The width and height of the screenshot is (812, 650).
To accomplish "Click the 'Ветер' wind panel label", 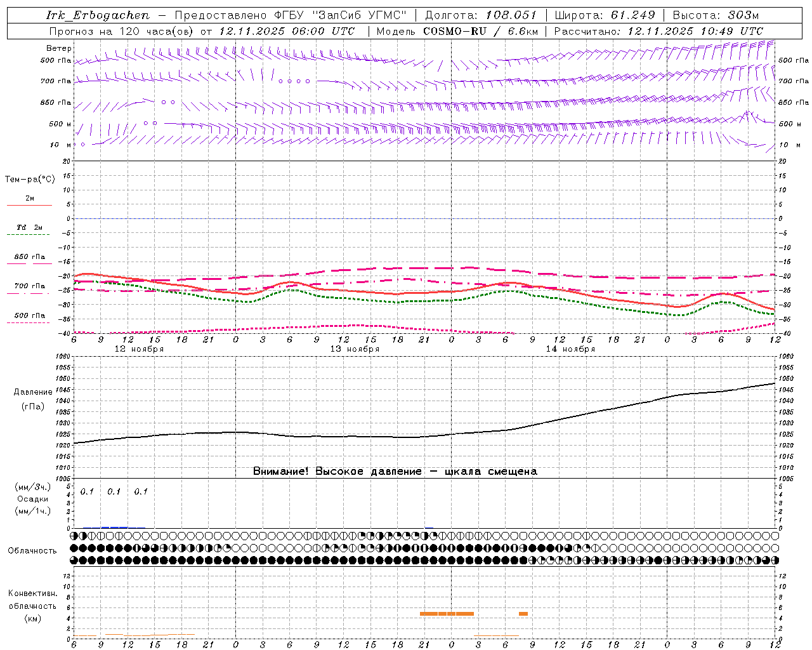I will tap(59, 48).
